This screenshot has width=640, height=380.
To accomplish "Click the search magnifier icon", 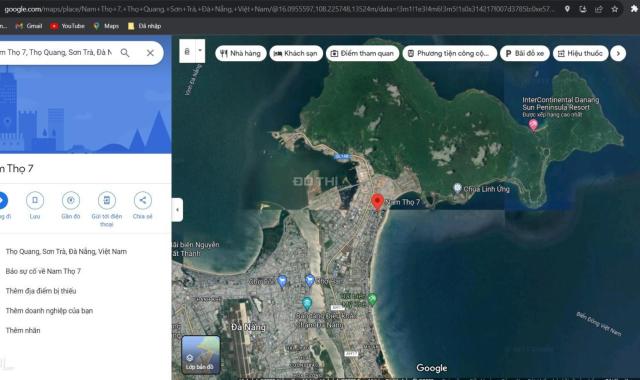I will coord(125,53).
